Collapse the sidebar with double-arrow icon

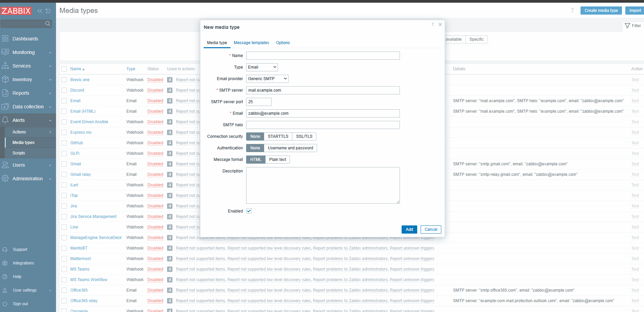tap(40, 11)
